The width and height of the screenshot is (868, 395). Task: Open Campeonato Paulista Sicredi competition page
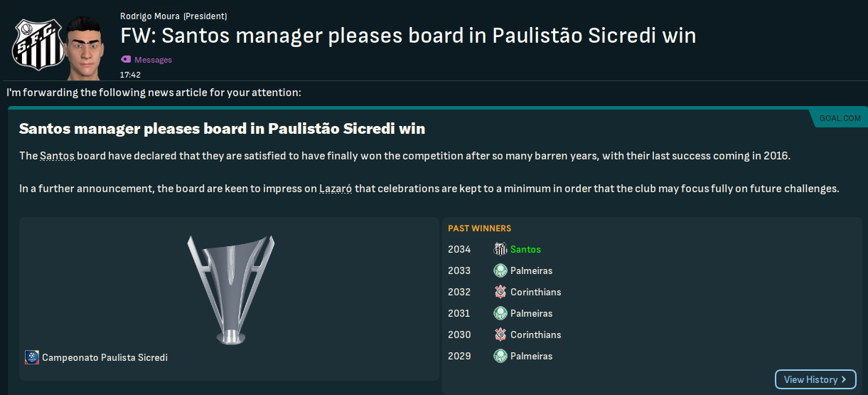pos(105,357)
